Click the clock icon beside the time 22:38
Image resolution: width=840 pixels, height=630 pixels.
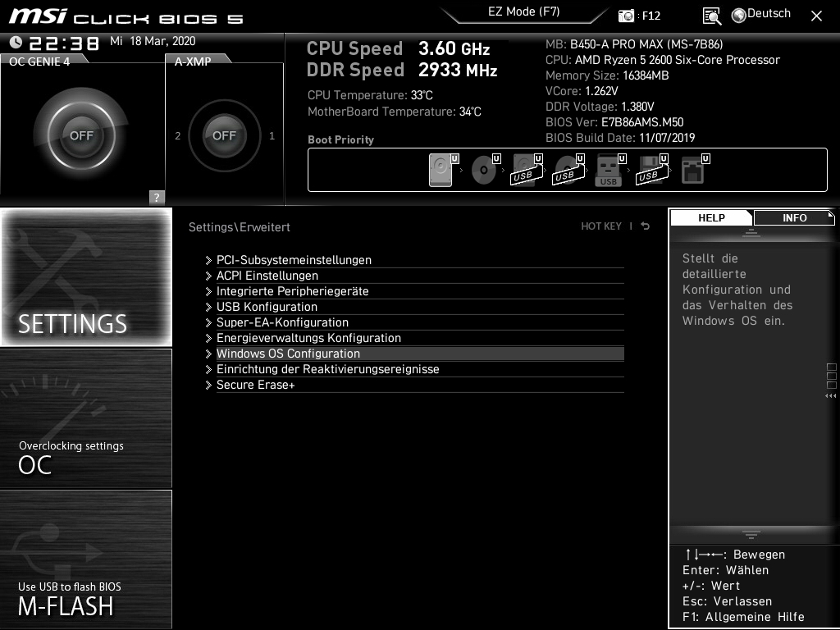click(16, 42)
